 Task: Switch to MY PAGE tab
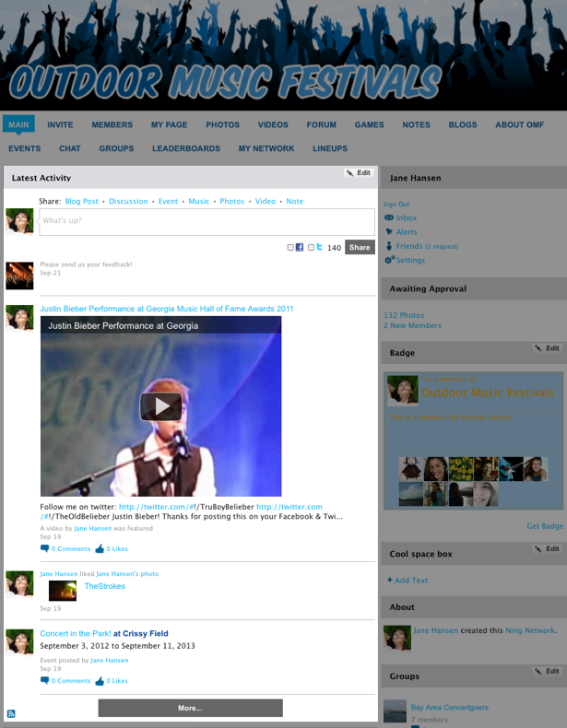(x=169, y=124)
